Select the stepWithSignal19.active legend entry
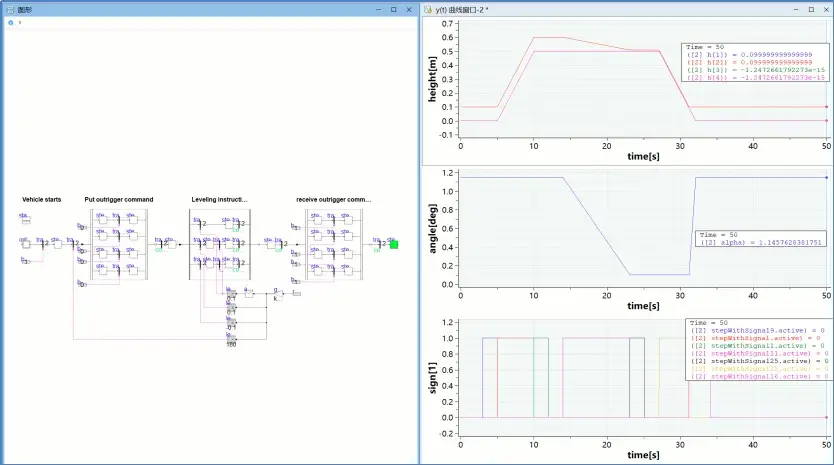The height and width of the screenshot is (465, 834). point(758,330)
